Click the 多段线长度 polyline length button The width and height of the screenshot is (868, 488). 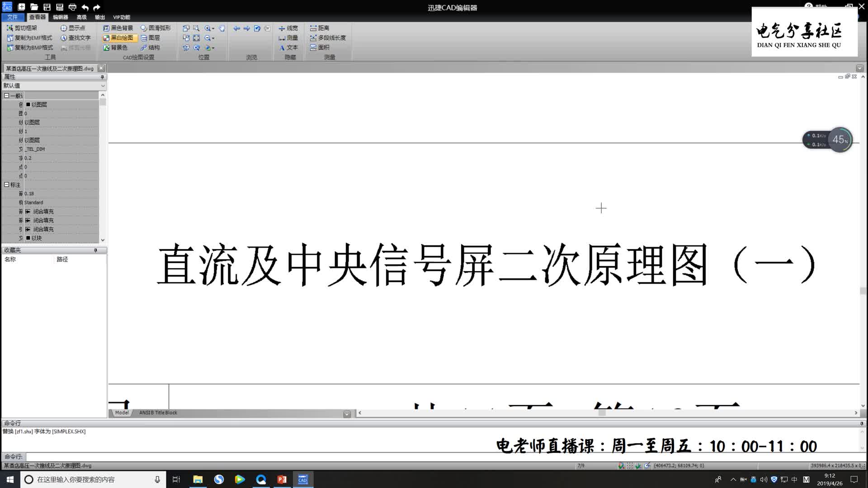tap(328, 38)
